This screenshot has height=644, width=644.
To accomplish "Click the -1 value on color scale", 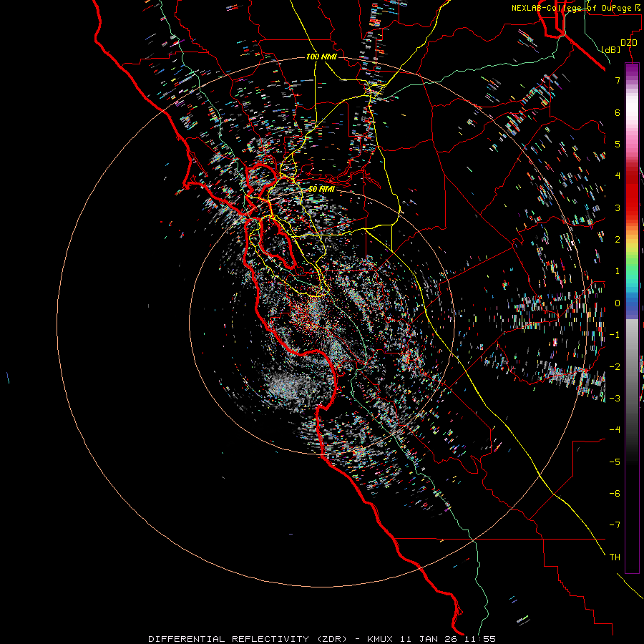I will click(x=615, y=335).
